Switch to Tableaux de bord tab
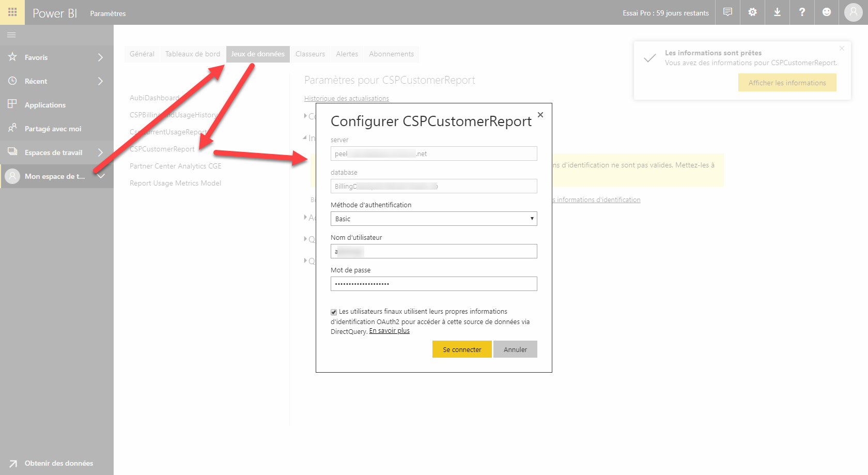868x475 pixels. (193, 54)
